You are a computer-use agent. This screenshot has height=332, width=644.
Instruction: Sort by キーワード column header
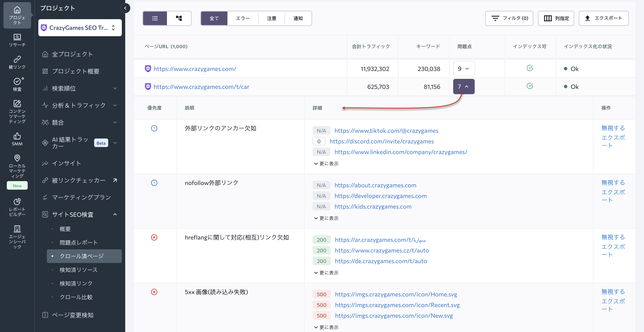pyautogui.click(x=428, y=46)
